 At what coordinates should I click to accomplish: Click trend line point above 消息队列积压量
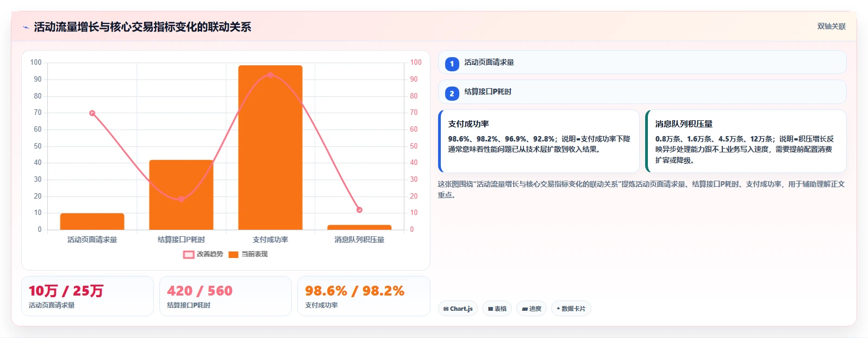(x=359, y=210)
